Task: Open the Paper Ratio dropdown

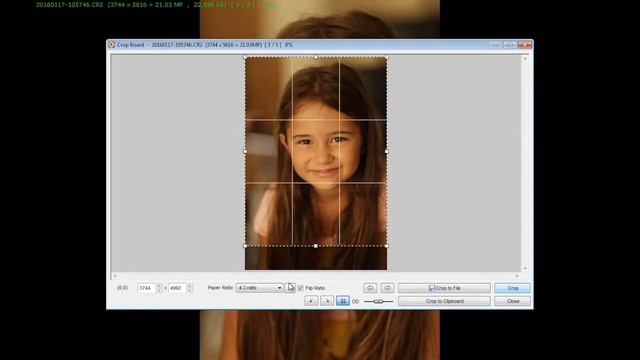Action: pyautogui.click(x=259, y=288)
